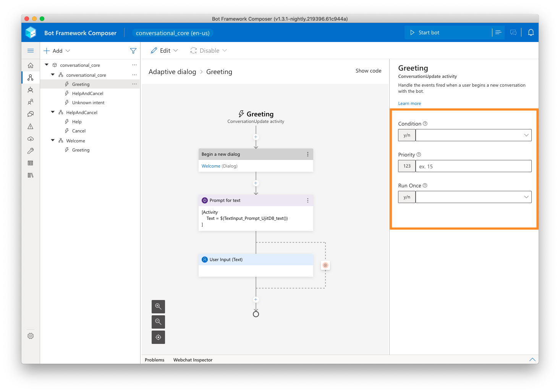Toggle the hamburger navigation menu
Viewport: 560px width, 392px height.
(x=31, y=50)
